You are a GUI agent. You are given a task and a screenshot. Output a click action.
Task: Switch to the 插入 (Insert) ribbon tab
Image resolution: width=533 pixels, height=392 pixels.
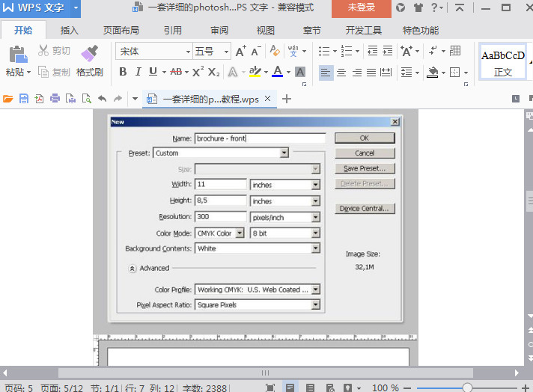pyautogui.click(x=69, y=31)
